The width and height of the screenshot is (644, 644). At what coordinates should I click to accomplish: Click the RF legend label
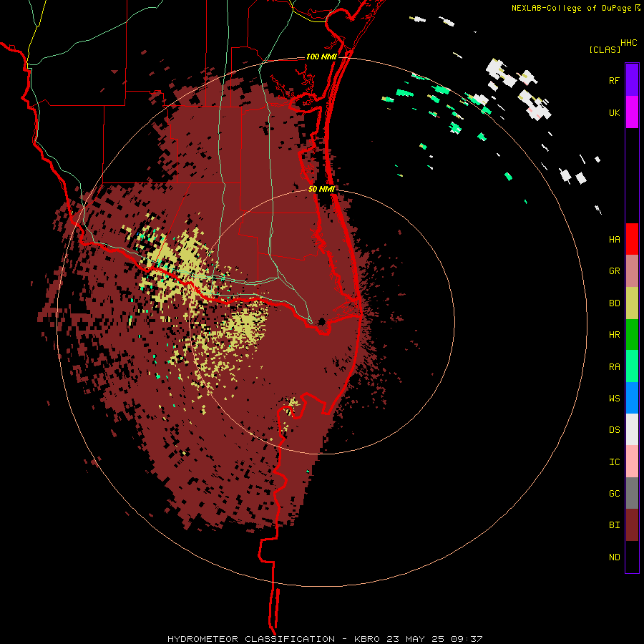point(614,80)
